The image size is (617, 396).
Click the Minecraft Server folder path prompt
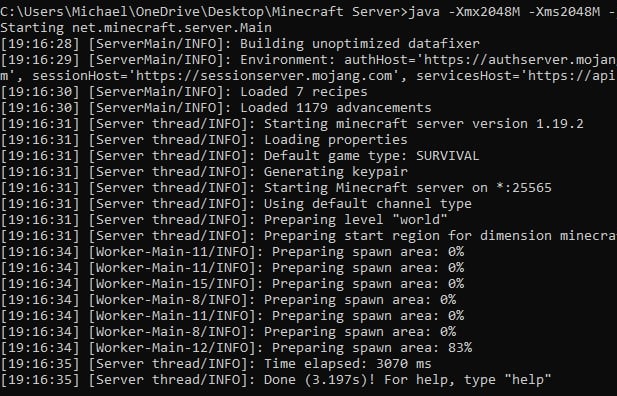click(204, 11)
